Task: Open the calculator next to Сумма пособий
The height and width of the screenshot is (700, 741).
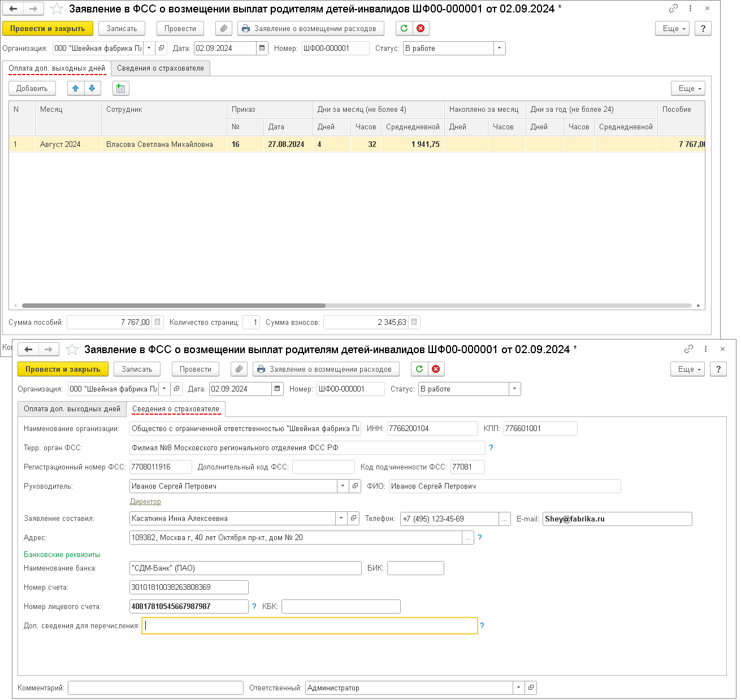Action: 158,322
